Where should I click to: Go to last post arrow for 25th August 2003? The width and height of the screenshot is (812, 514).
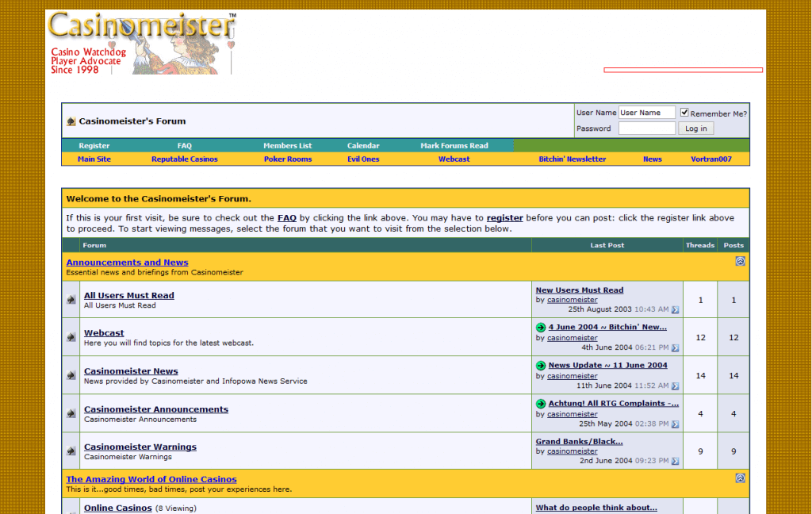(x=676, y=310)
